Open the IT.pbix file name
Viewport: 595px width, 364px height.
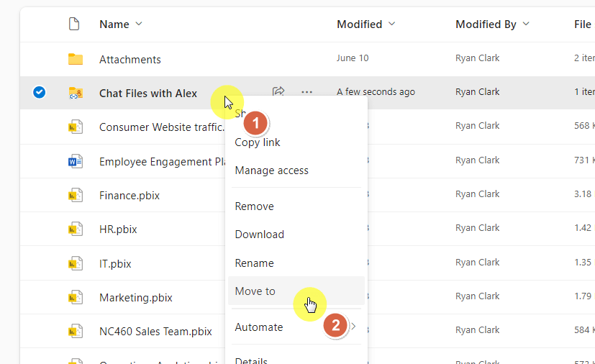click(115, 264)
